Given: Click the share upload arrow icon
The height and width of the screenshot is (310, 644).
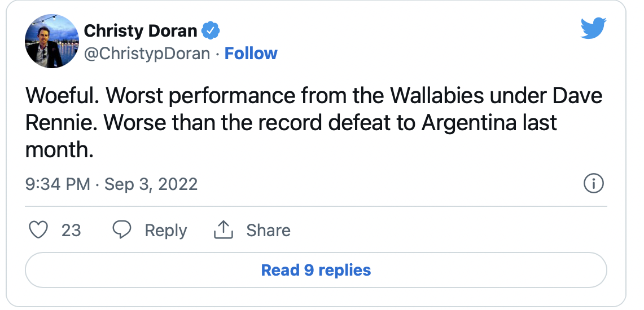Looking at the screenshot, I should 224,230.
